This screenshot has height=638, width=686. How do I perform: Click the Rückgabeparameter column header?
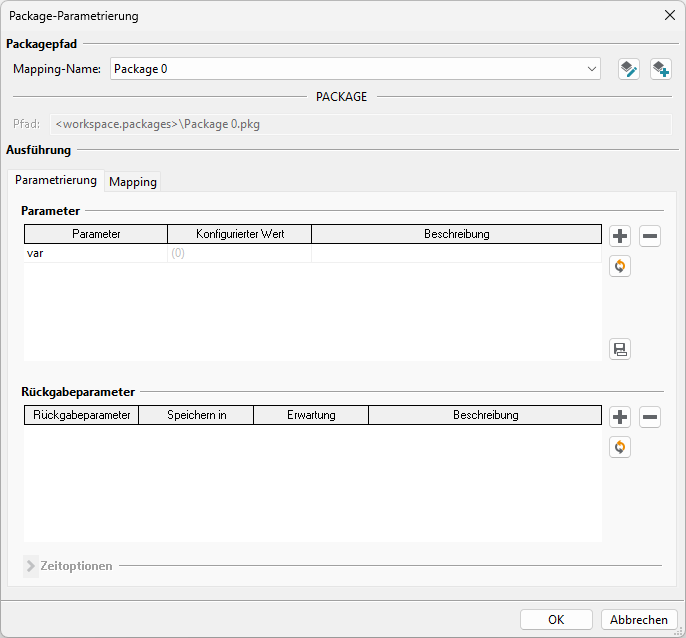[81, 415]
